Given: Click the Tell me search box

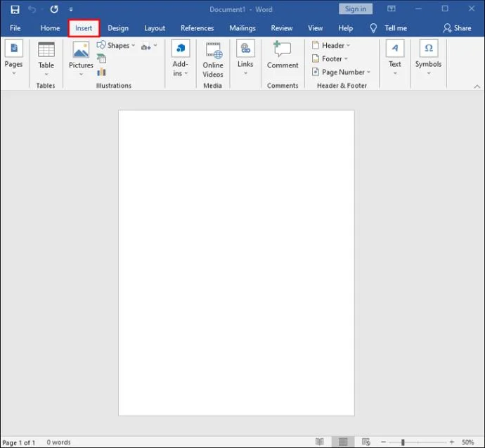Looking at the screenshot, I should click(396, 28).
